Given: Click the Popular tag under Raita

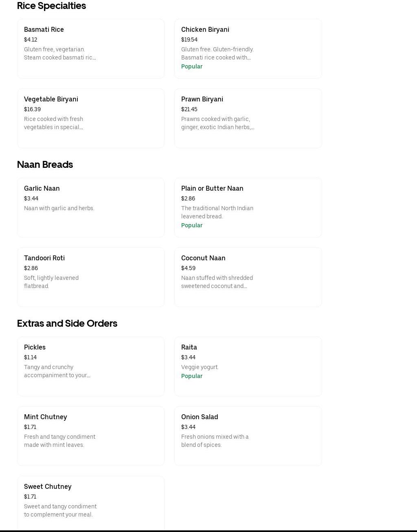Looking at the screenshot, I should coord(192,376).
